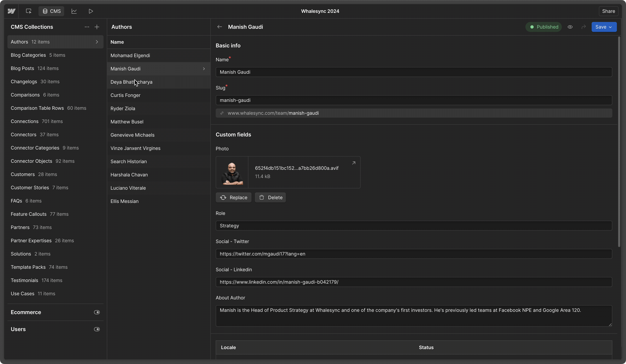Open CMS Collections more options menu
The height and width of the screenshot is (364, 626).
click(x=87, y=27)
